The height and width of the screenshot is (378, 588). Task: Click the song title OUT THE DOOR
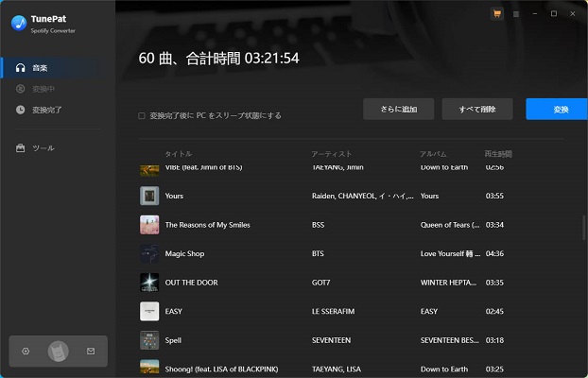pyautogui.click(x=191, y=283)
